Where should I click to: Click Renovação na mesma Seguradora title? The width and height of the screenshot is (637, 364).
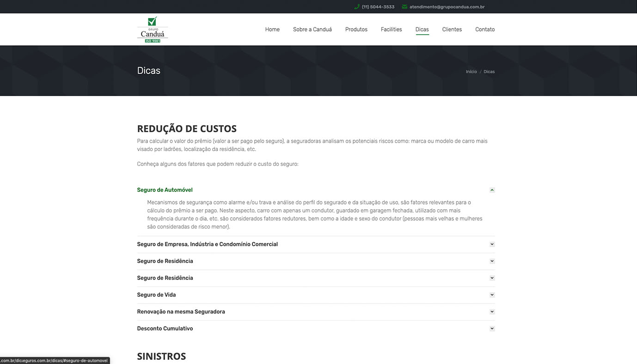(181, 312)
